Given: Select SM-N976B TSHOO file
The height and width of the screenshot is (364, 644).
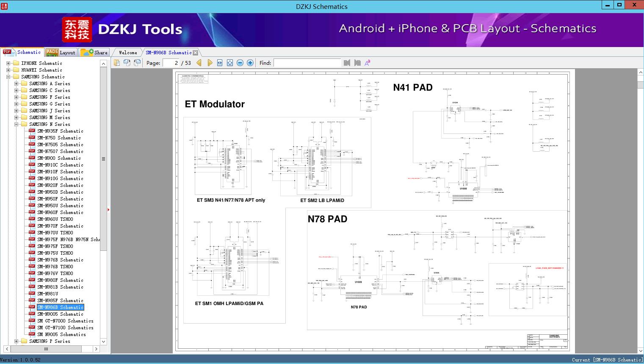Looking at the screenshot, I should [x=55, y=267].
